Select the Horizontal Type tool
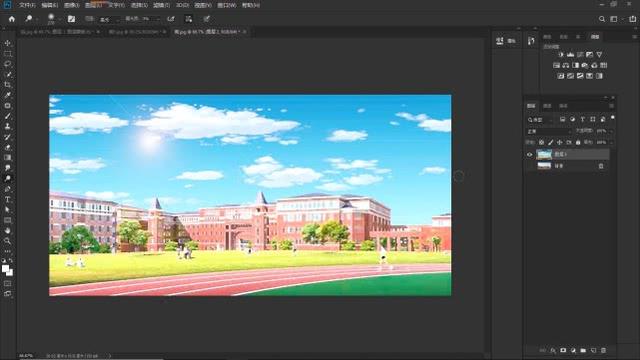Viewport: 640px width, 360px height. point(7,199)
